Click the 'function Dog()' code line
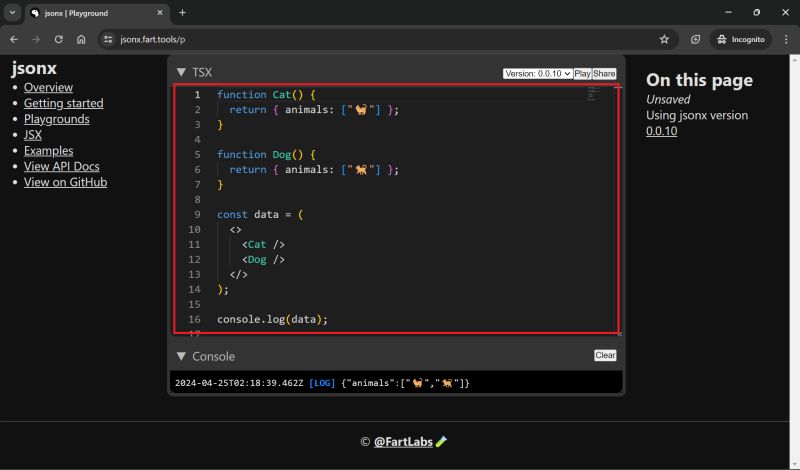 [266, 155]
